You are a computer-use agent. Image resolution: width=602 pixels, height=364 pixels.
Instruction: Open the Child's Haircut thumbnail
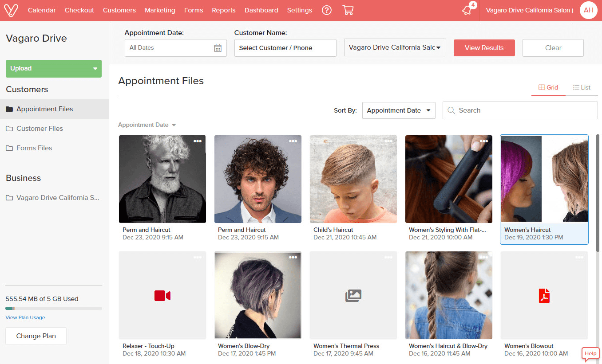point(353,179)
